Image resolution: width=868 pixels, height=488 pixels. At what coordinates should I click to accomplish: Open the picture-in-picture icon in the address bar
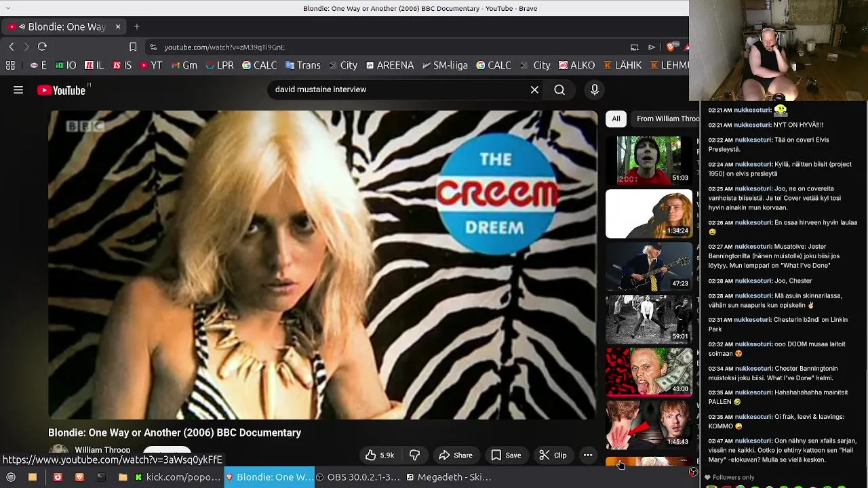(x=635, y=47)
